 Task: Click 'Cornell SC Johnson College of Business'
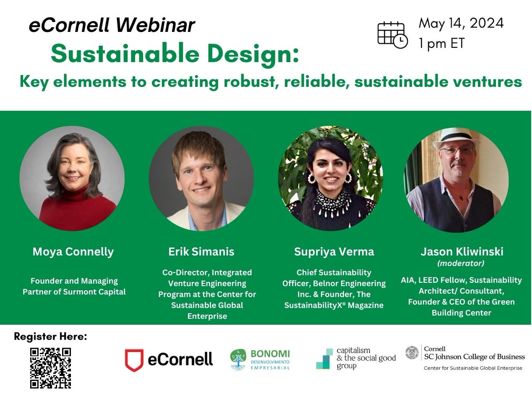pos(474,353)
